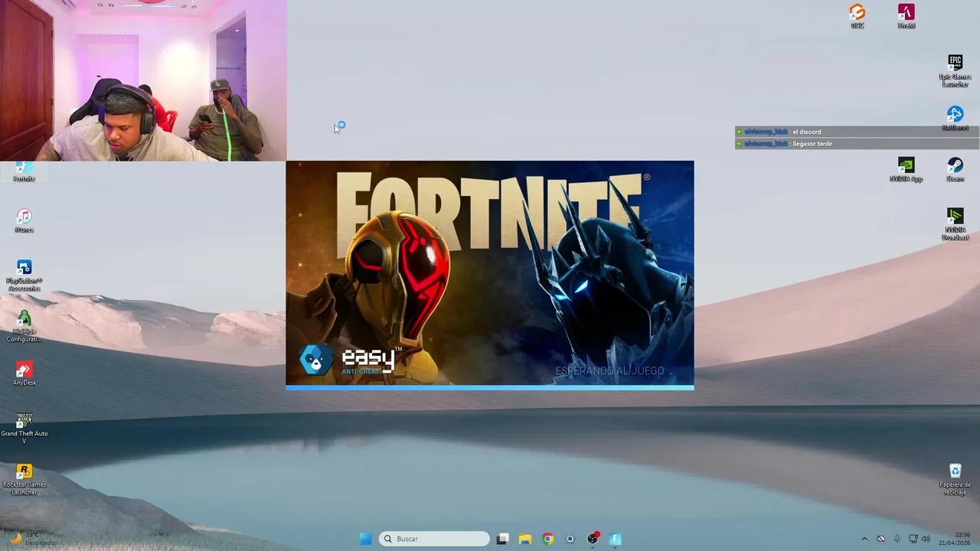Select the Grand Theft Auto V icon
This screenshot has height=551, width=980.
tap(24, 429)
